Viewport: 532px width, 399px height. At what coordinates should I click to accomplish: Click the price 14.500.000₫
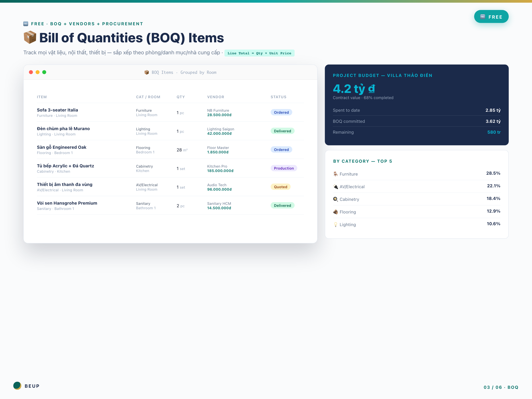tap(219, 208)
